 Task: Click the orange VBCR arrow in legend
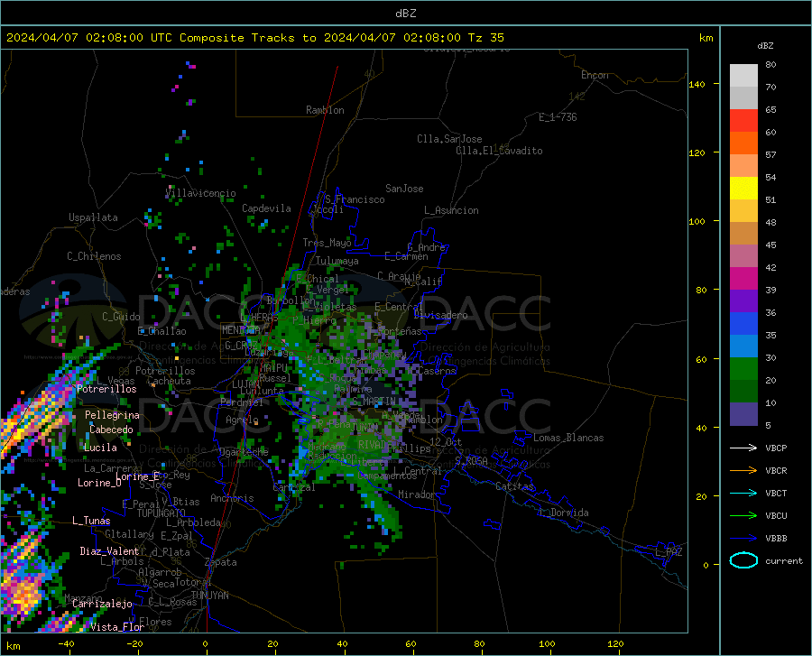743,471
